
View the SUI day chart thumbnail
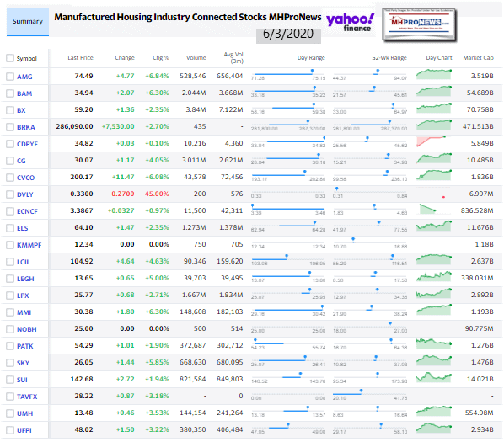(434, 377)
